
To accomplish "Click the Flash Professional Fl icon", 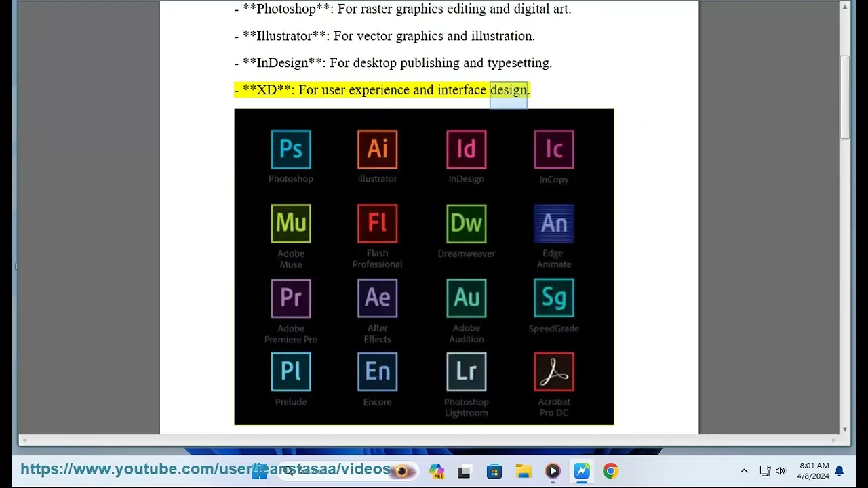I will (x=378, y=223).
